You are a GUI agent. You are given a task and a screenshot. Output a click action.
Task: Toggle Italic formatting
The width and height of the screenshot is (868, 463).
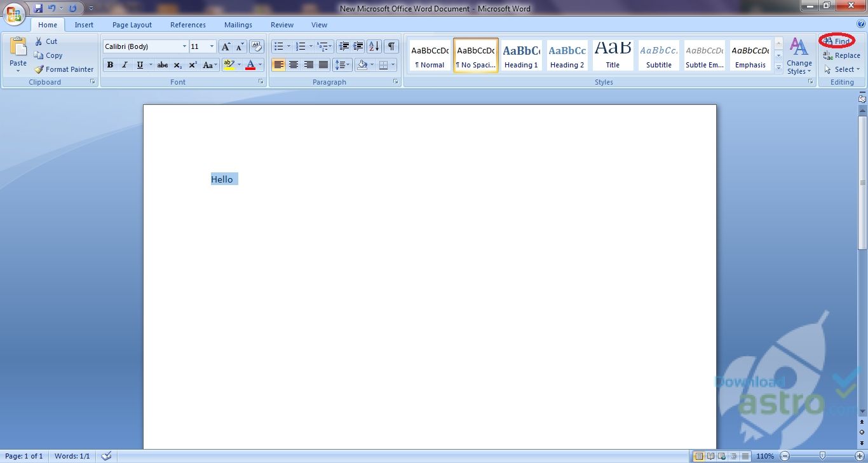pos(125,65)
